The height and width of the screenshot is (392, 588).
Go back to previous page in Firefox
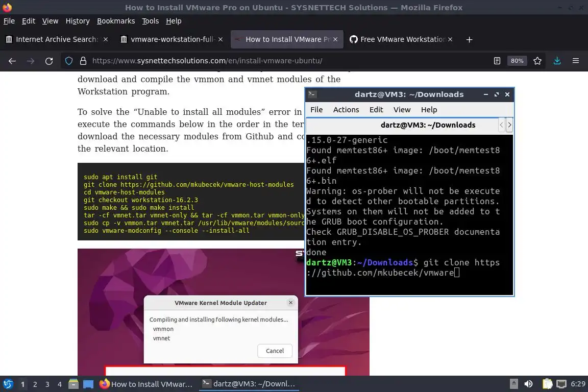(12, 61)
